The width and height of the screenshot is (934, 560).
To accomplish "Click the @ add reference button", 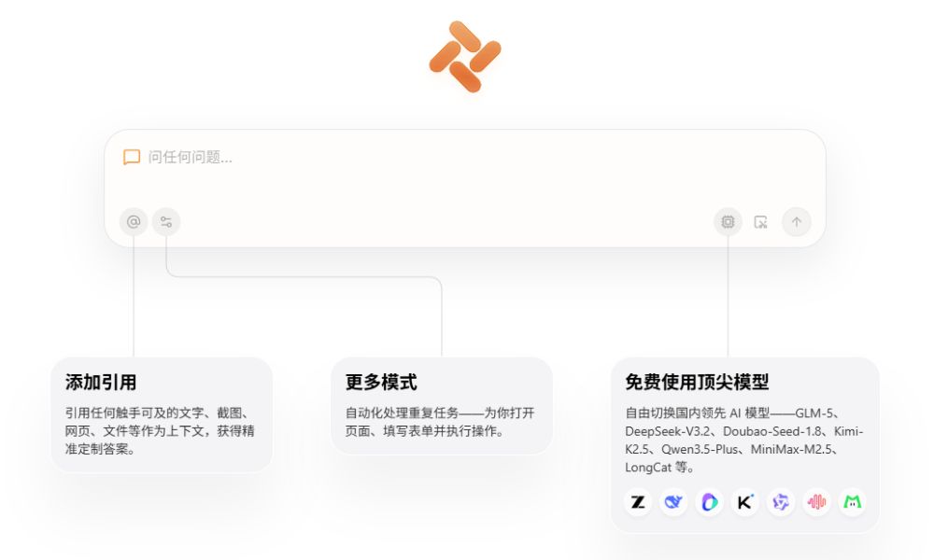I will pos(134,222).
